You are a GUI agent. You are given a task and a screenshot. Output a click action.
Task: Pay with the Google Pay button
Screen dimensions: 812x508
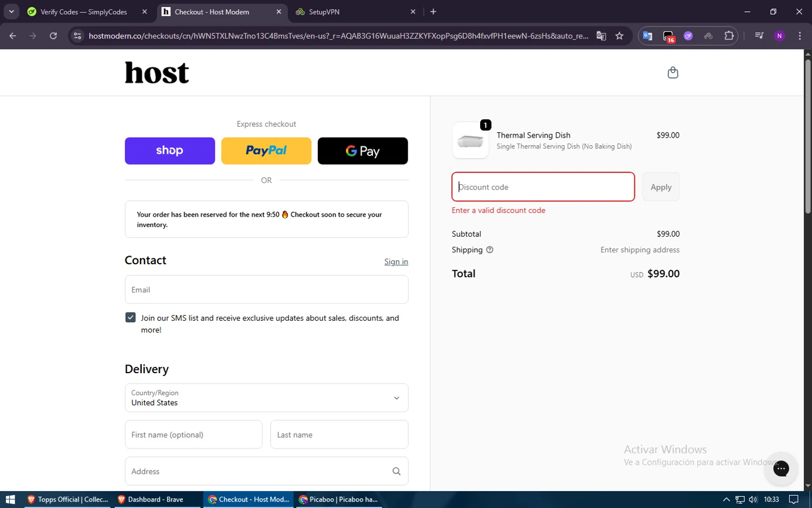coord(363,151)
